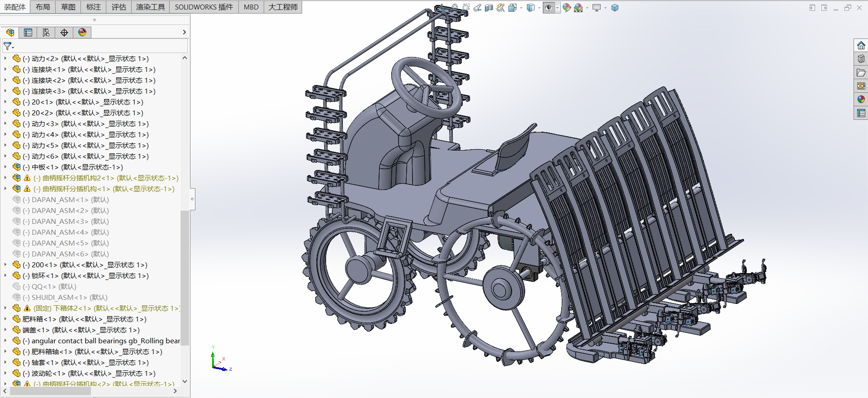Collapse the feature tree panel handle
The image size is (868, 398).
(192, 199)
